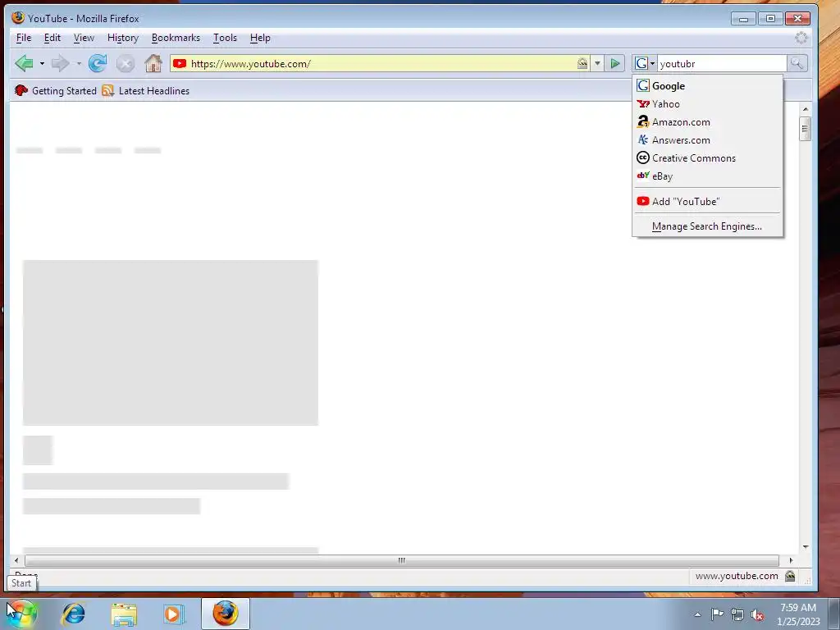Click the Getting Started bookmark icon

pos(21,90)
